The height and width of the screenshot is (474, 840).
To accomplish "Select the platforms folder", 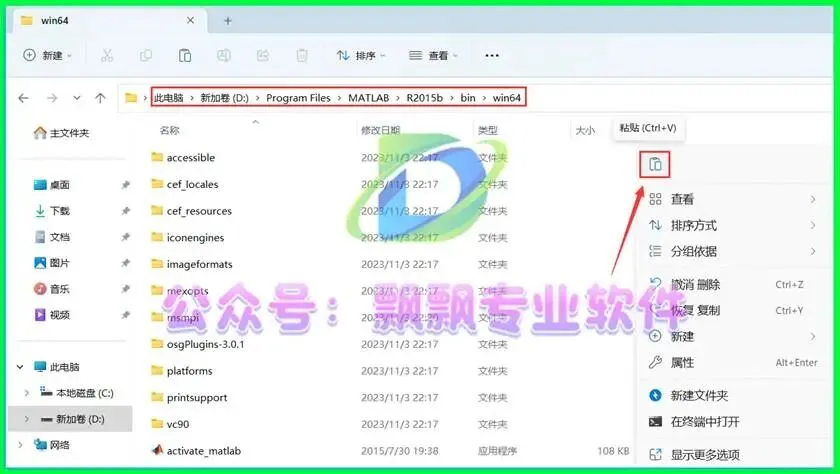I will pyautogui.click(x=182, y=371).
